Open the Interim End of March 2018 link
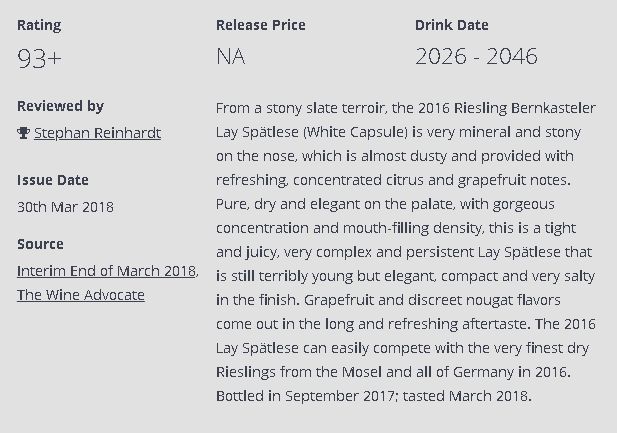617x433 pixels. pos(107,271)
